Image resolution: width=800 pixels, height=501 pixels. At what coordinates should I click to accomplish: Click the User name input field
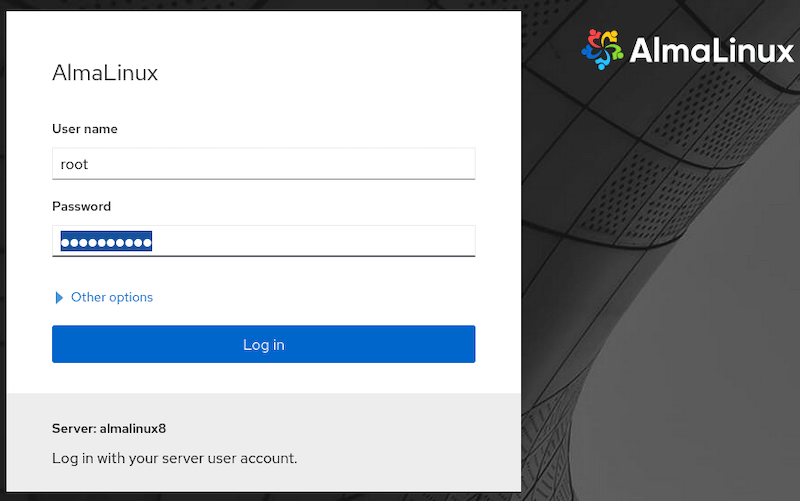[263, 164]
